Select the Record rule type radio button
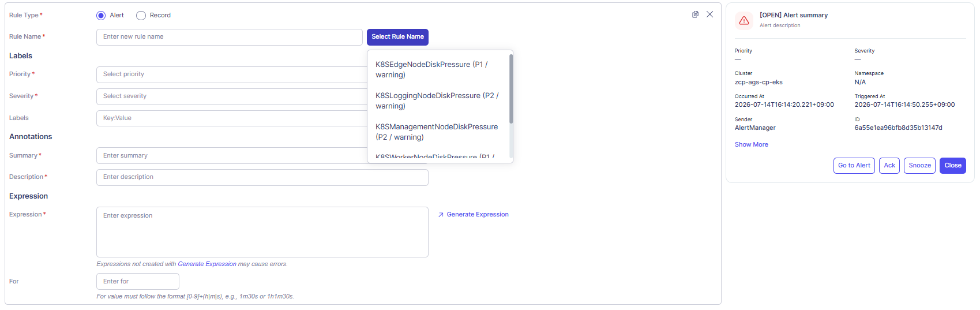The width and height of the screenshot is (980, 310). (141, 16)
